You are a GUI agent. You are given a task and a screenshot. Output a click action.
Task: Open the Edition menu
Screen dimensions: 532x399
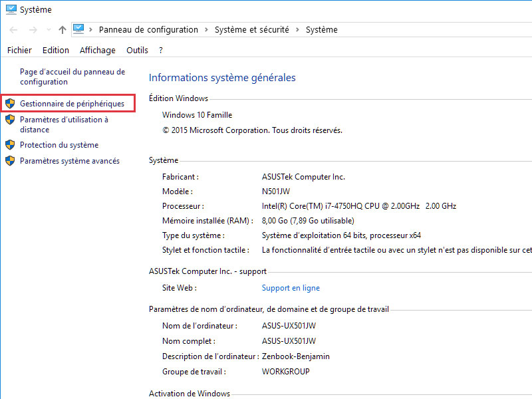pyautogui.click(x=56, y=51)
